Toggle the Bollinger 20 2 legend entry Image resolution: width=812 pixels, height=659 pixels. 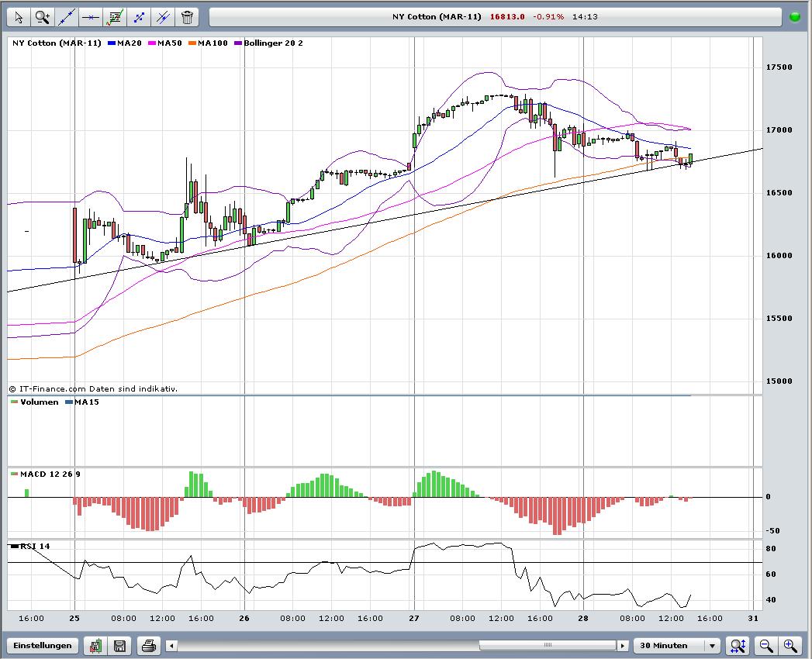(x=273, y=43)
